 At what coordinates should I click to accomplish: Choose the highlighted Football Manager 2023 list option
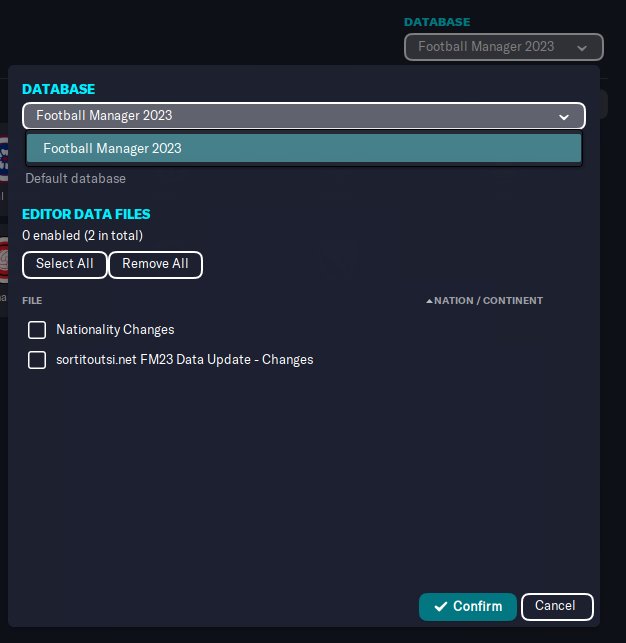coord(304,148)
